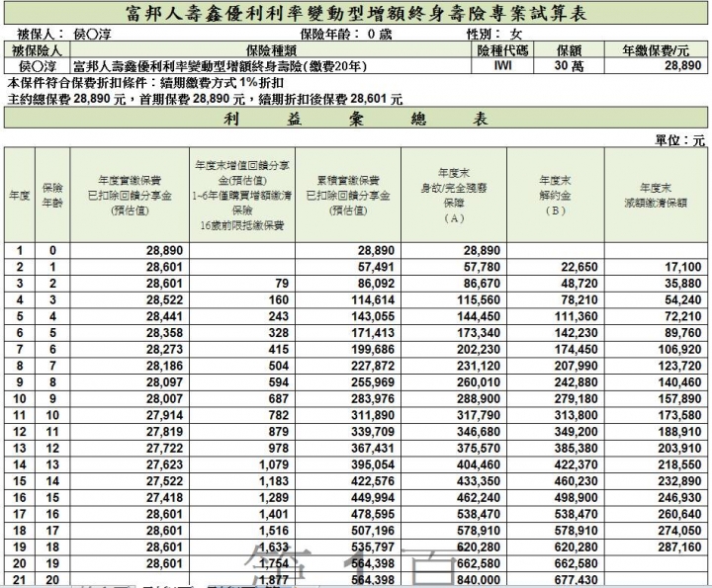This screenshot has height=588, width=712.
Task: Click the 主約總保費 28,890 元 summary line
Action: pos(205,99)
